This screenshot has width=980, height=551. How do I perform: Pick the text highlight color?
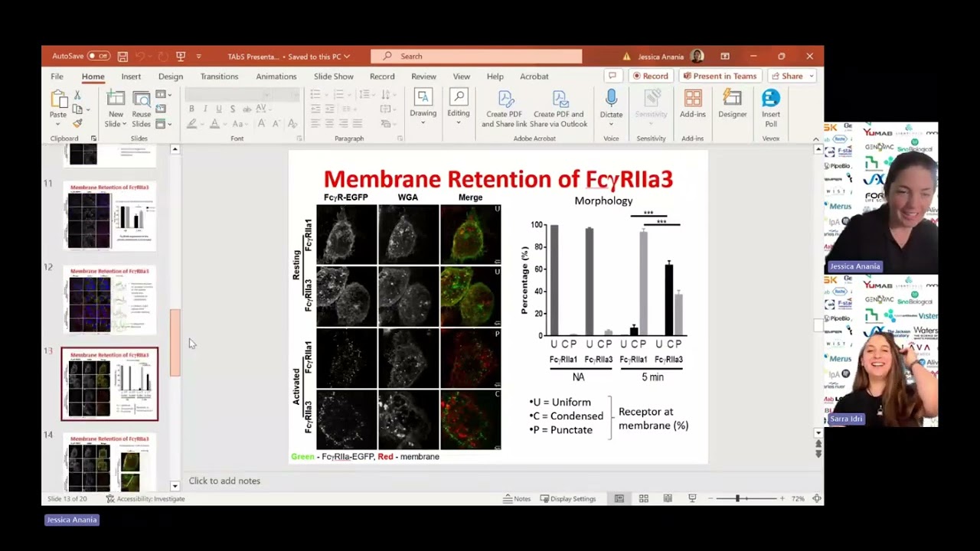191,124
